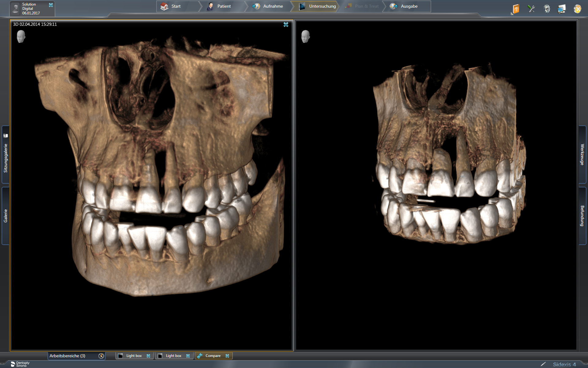
Task: Expand the Galerie side panel
Action: 6,216
